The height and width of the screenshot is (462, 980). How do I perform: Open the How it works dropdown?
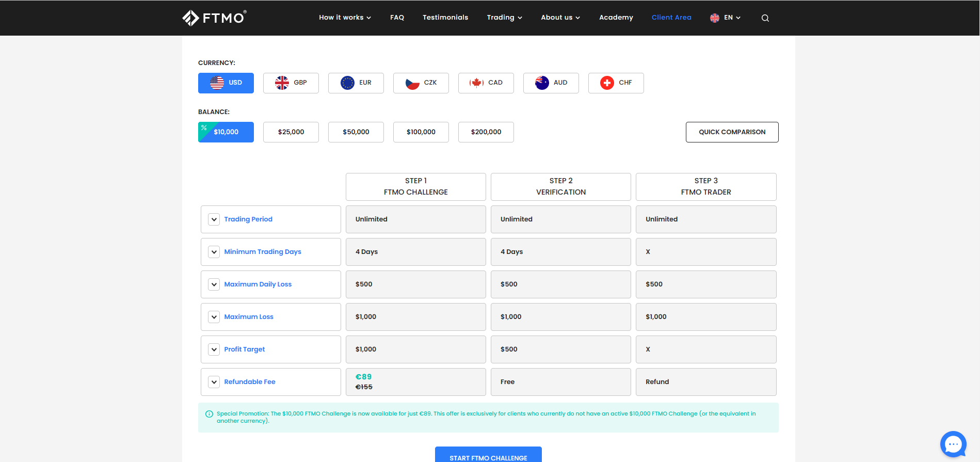point(345,18)
